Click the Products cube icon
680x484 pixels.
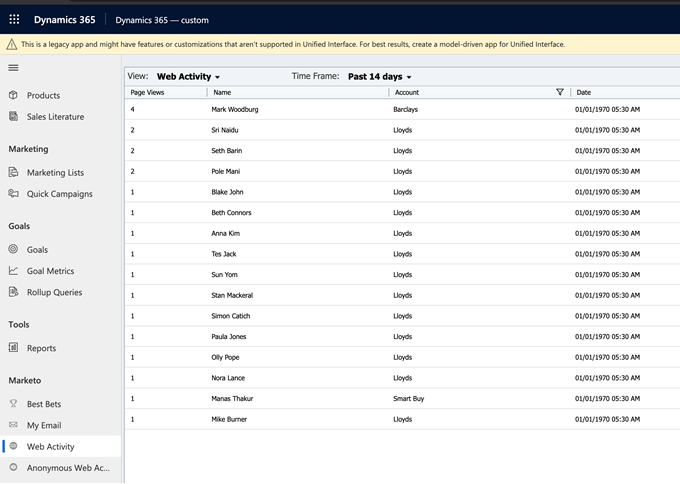[13, 95]
